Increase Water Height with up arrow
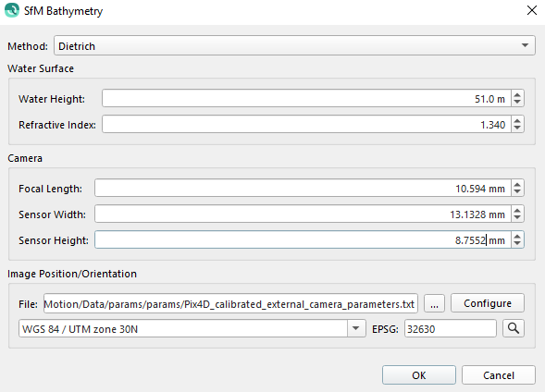This screenshot has height=392, width=545. point(517,95)
